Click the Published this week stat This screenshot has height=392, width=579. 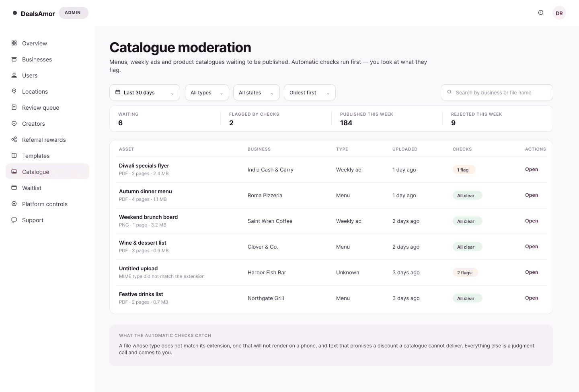point(387,118)
